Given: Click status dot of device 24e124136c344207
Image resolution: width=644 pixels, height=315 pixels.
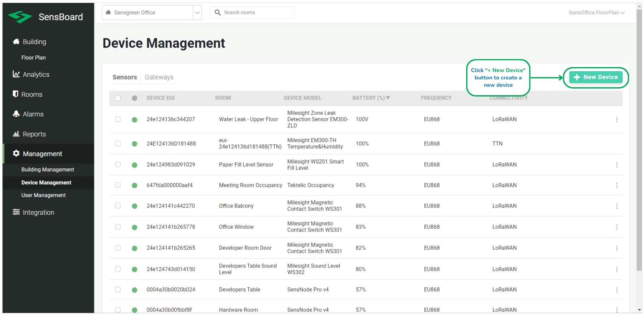Looking at the screenshot, I should [x=135, y=119].
